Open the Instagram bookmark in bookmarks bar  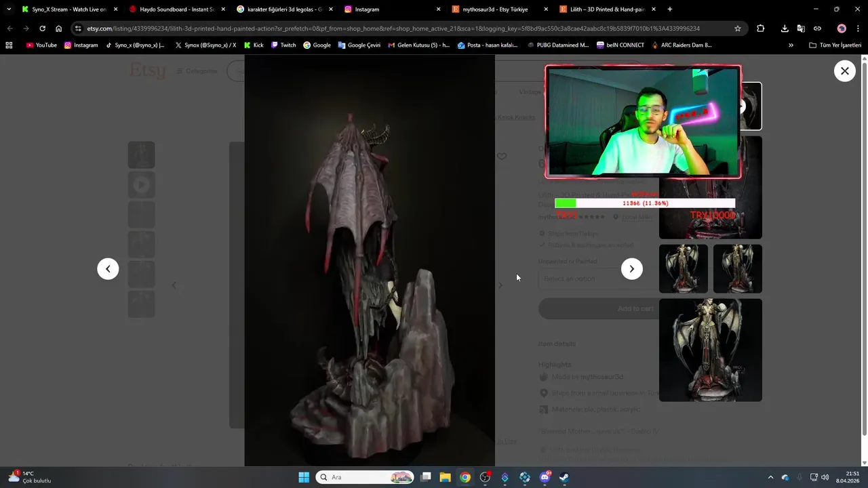click(x=81, y=45)
